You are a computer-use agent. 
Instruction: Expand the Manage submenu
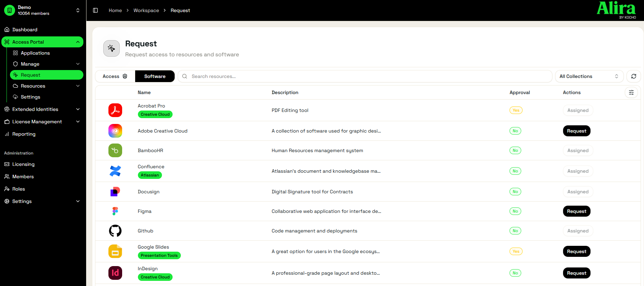click(47, 64)
